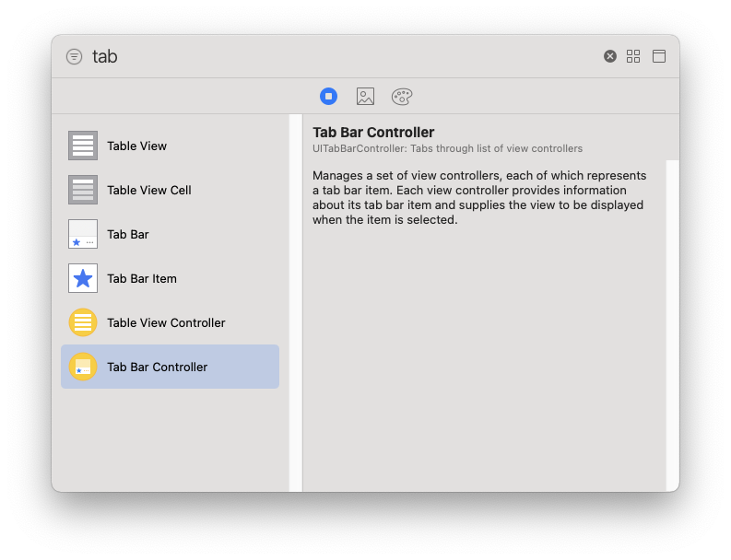Toggle the library details pane window icon
Image resolution: width=731 pixels, height=560 pixels.
tap(659, 56)
